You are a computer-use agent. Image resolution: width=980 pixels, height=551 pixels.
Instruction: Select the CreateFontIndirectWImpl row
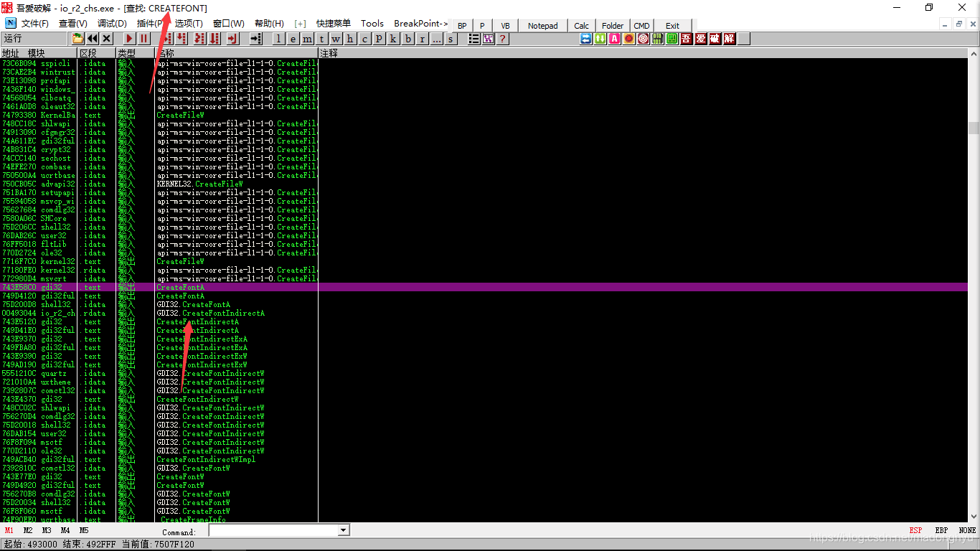484,459
